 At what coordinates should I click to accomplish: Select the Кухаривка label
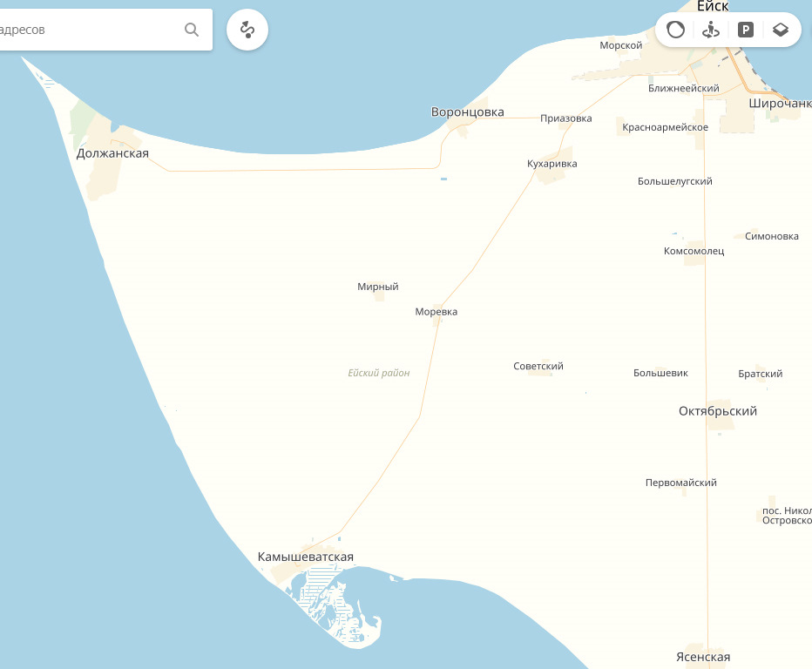point(552,164)
